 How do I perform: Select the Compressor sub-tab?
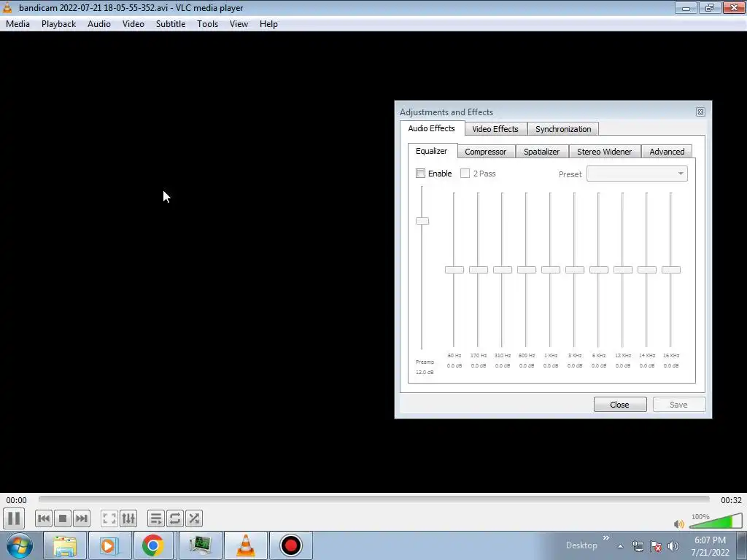click(x=485, y=152)
